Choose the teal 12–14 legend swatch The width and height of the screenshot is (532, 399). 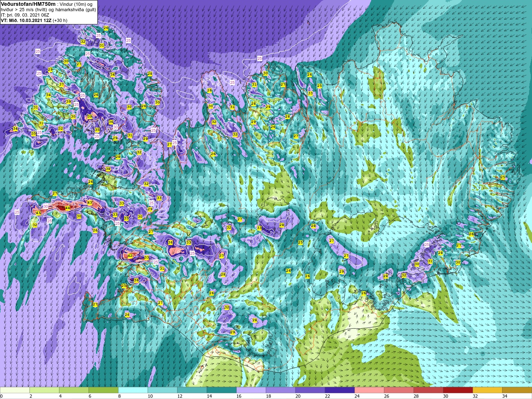[192, 390]
